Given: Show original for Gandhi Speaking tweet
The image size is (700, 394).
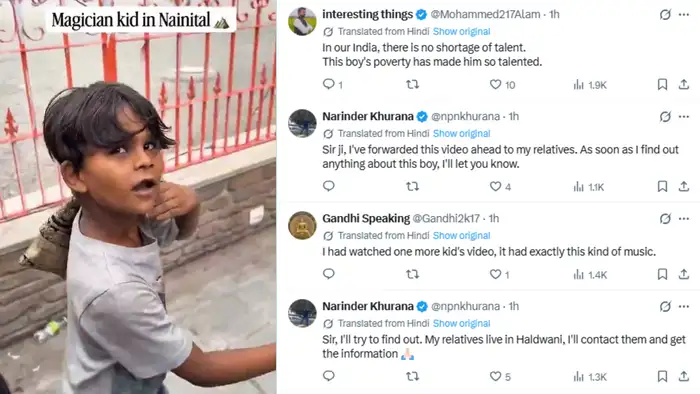Looking at the screenshot, I should click(x=461, y=236).
